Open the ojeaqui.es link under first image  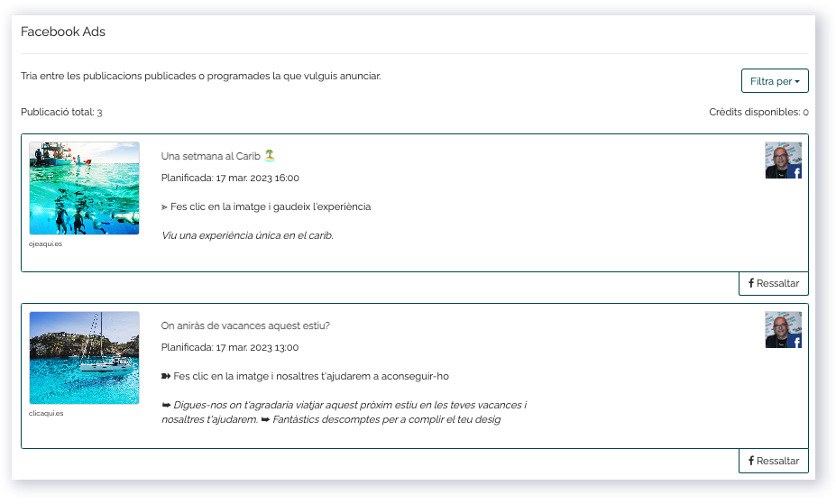[45, 244]
